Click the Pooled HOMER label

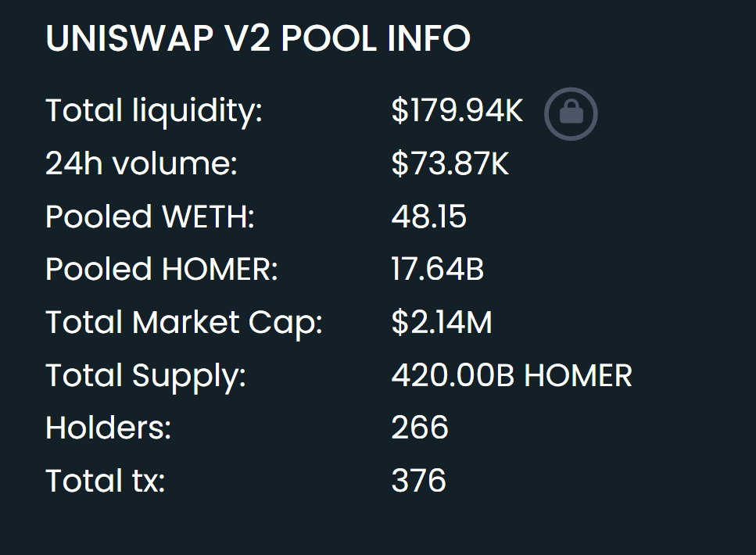coord(162,269)
